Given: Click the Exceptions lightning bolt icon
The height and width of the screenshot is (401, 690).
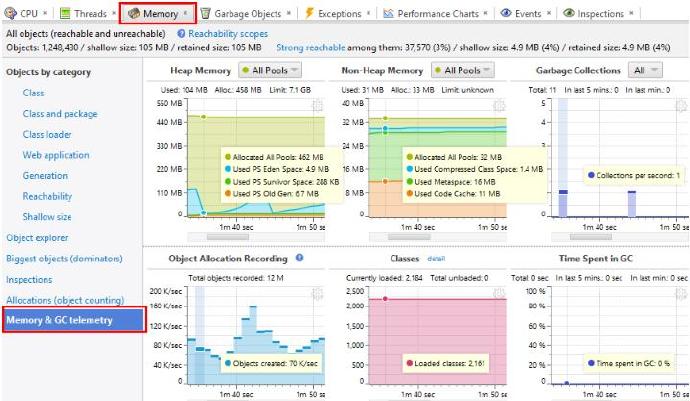Looking at the screenshot, I should tap(309, 13).
